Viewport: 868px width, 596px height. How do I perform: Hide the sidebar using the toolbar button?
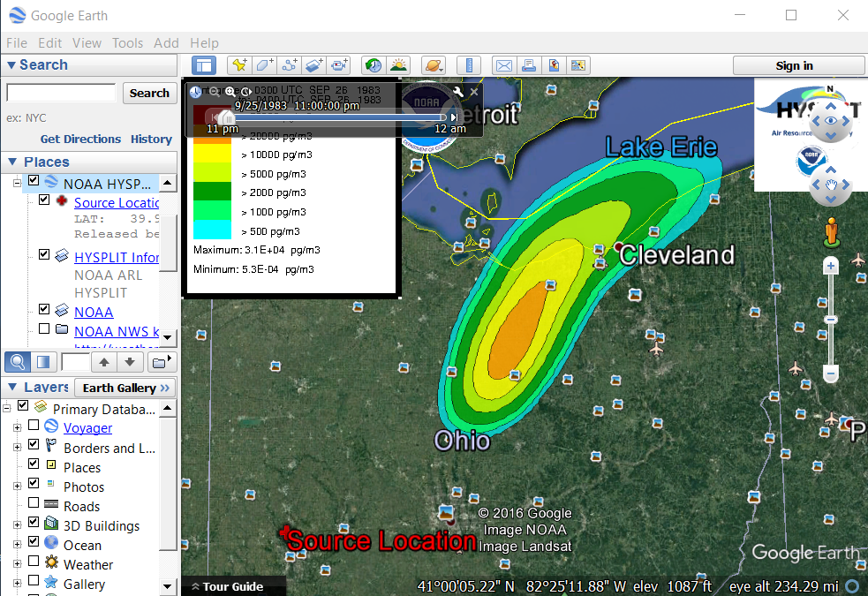click(x=204, y=65)
